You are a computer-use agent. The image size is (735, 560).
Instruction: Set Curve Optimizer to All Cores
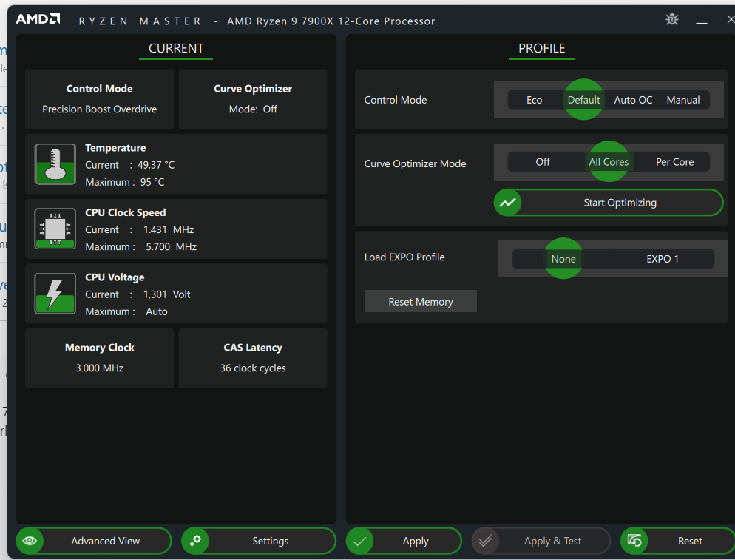pos(609,162)
